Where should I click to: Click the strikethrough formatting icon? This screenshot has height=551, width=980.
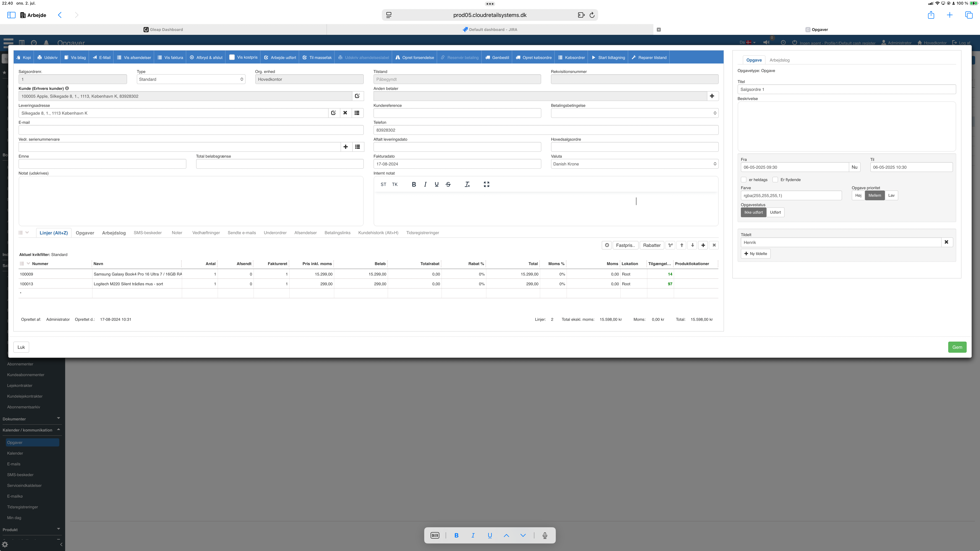coord(448,184)
